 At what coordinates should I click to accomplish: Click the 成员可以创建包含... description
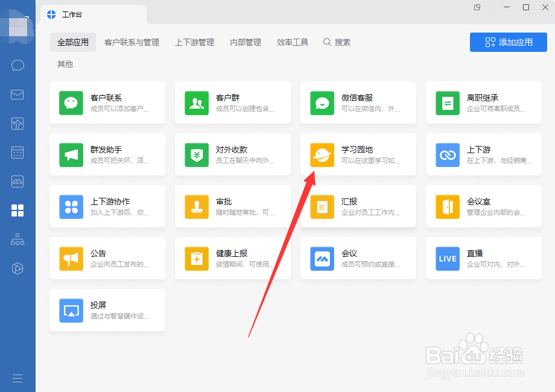[x=245, y=109]
